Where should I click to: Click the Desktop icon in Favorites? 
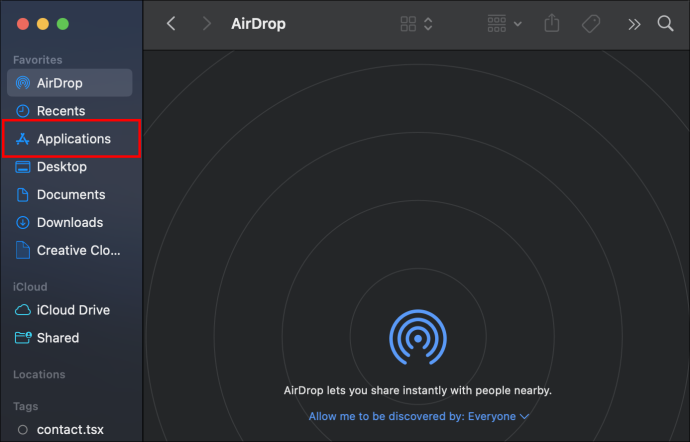coord(22,167)
